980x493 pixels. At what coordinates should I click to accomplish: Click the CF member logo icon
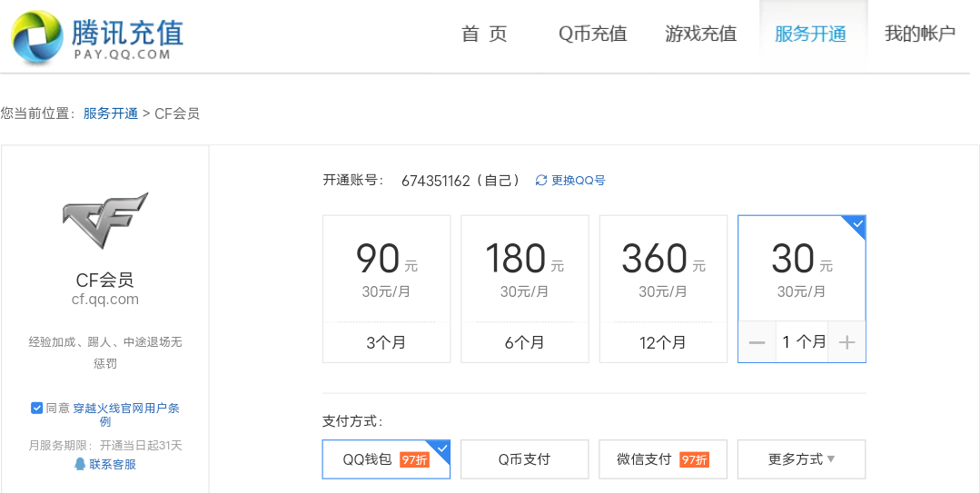coord(105,220)
